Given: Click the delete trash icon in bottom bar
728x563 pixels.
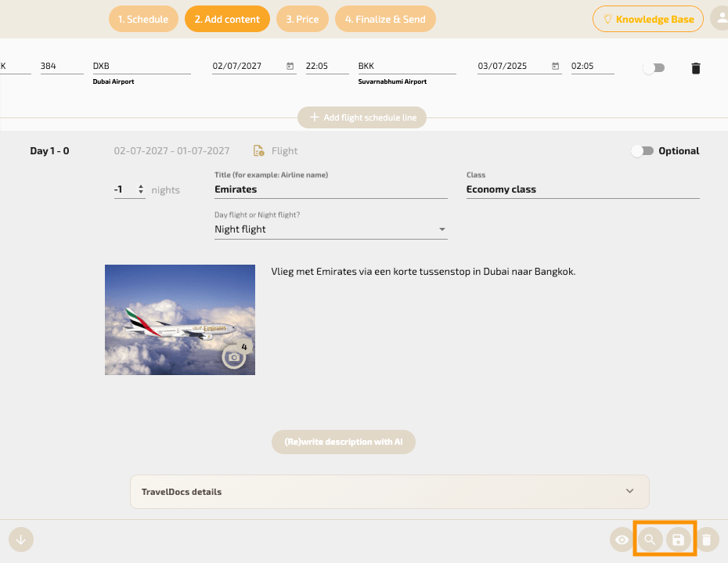Looking at the screenshot, I should [707, 540].
